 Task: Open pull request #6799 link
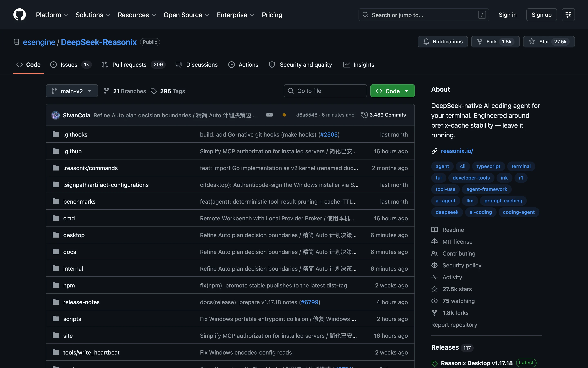point(310,302)
